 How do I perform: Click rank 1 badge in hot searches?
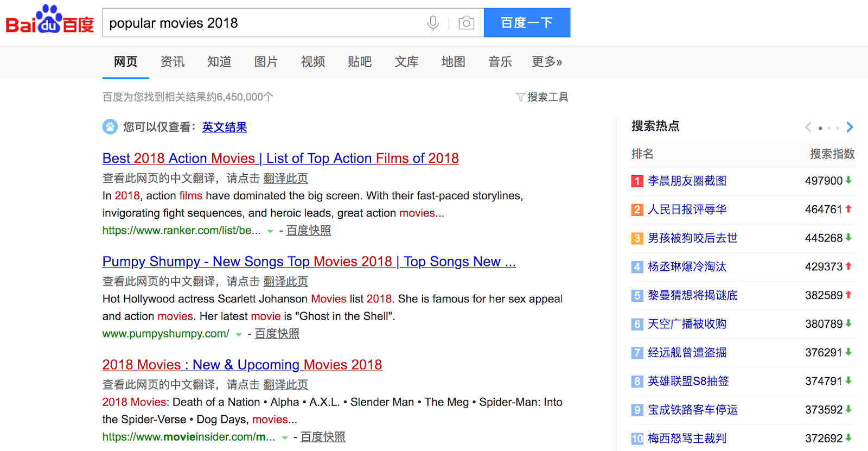(x=637, y=181)
